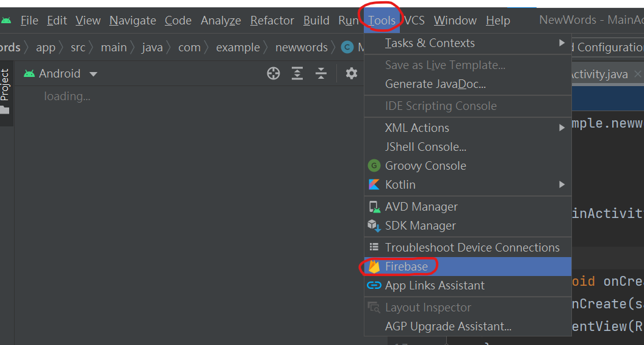Open Project panel settings gear

[351, 73]
